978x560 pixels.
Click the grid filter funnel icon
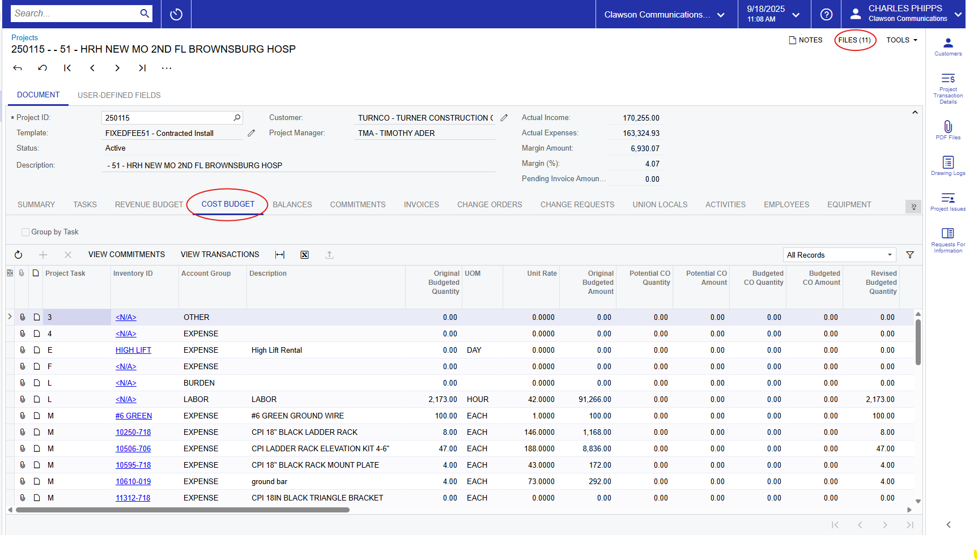click(x=910, y=255)
